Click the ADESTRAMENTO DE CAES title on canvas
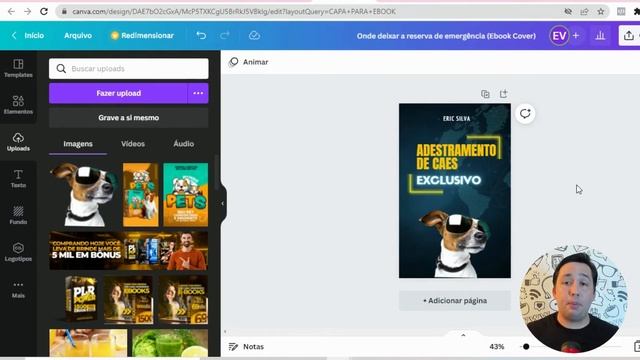Viewport: 640px width, 360px height. (456, 157)
